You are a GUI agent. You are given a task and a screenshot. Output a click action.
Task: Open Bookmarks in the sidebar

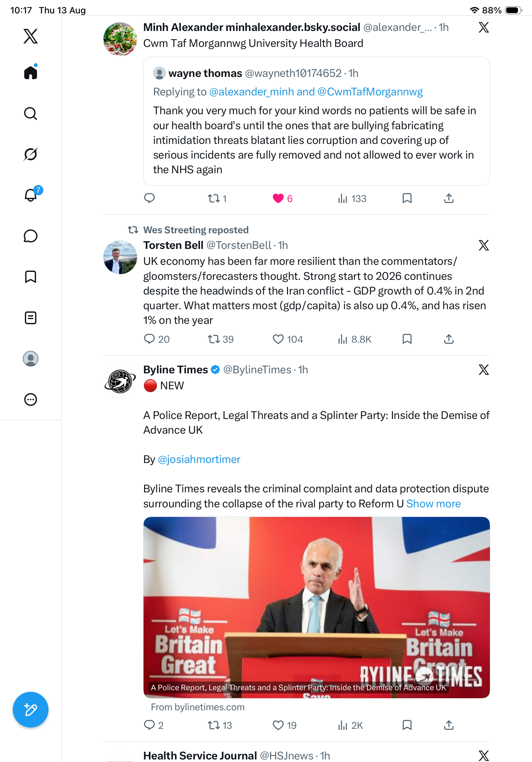click(31, 277)
